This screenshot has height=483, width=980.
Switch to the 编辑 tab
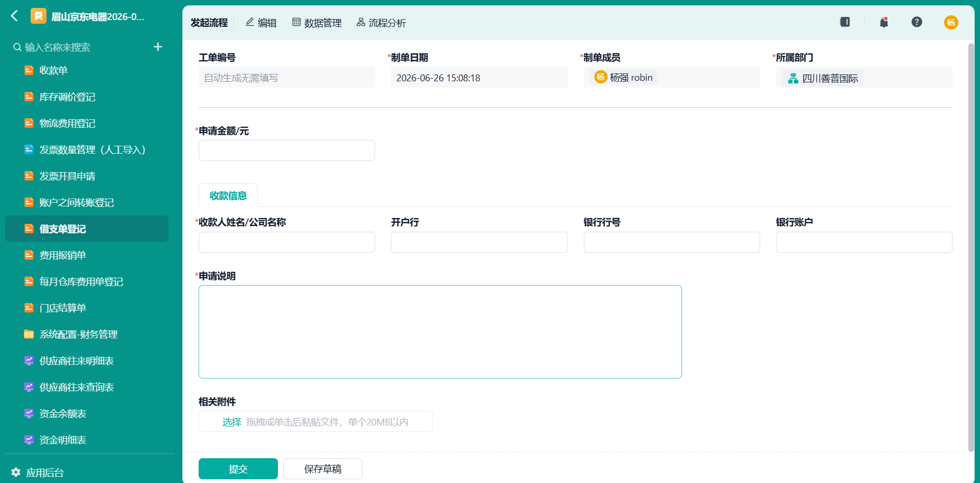click(261, 23)
